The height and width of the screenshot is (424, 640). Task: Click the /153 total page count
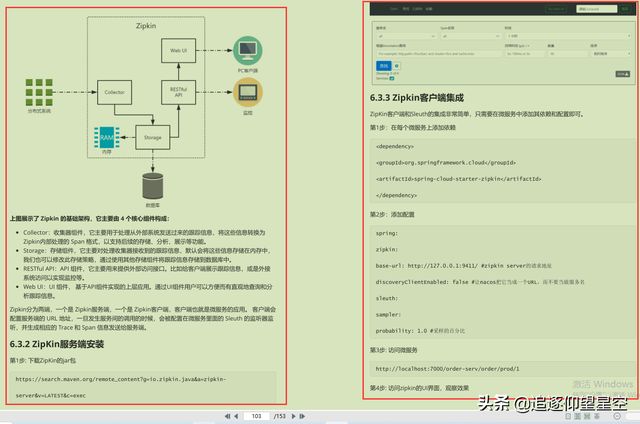(x=280, y=416)
